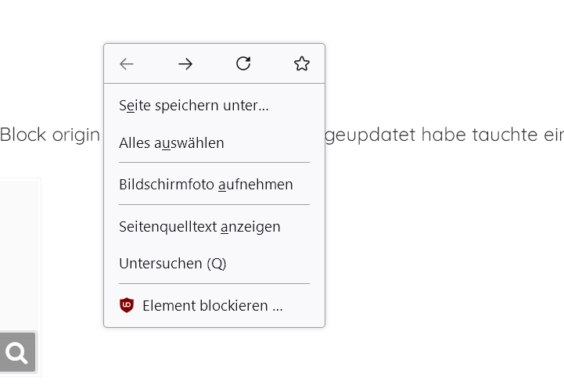The height and width of the screenshot is (392, 564).
Task: Bookmark this page with the star icon
Action: pyautogui.click(x=302, y=64)
